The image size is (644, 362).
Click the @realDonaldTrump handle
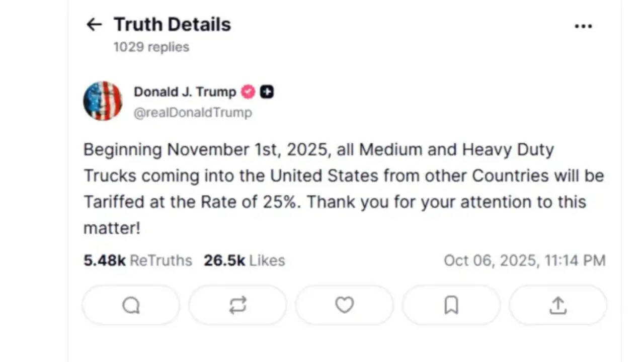[193, 112]
